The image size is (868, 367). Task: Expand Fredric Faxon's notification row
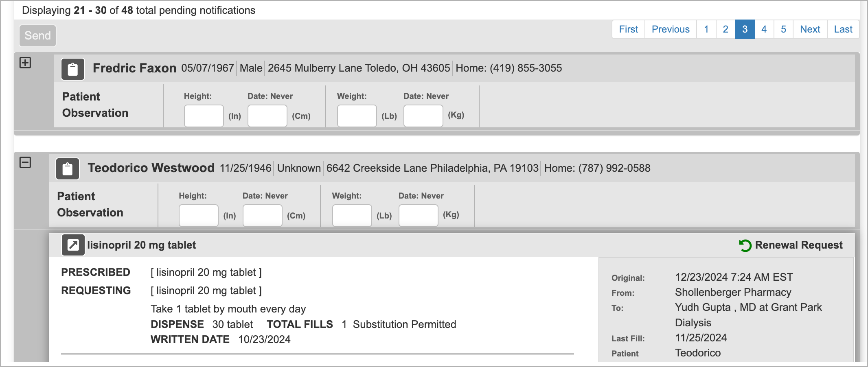point(25,63)
